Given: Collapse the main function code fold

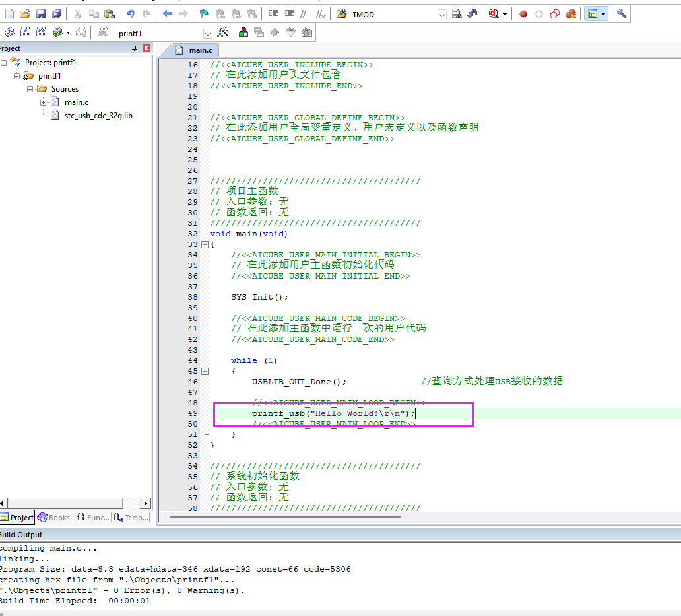Looking at the screenshot, I should (x=205, y=244).
